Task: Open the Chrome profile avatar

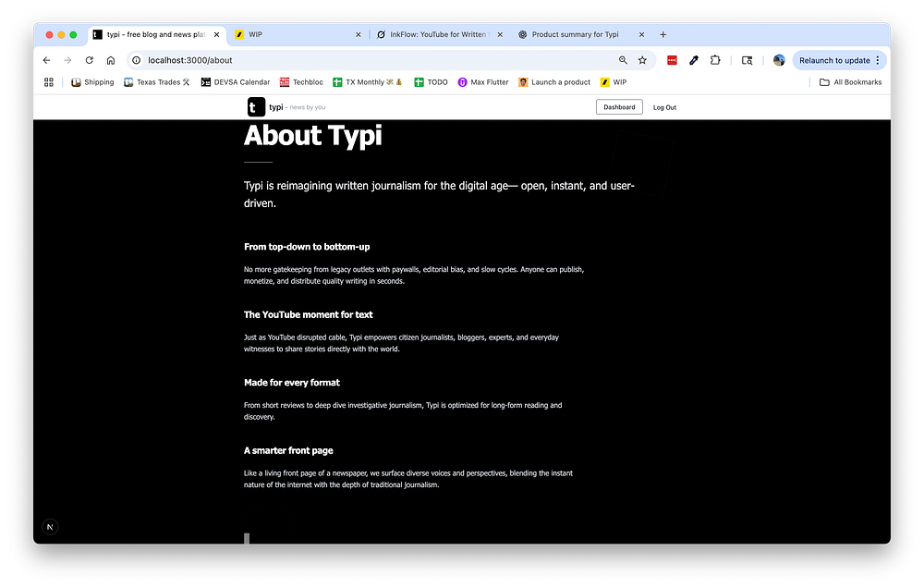Action: pyautogui.click(x=779, y=60)
